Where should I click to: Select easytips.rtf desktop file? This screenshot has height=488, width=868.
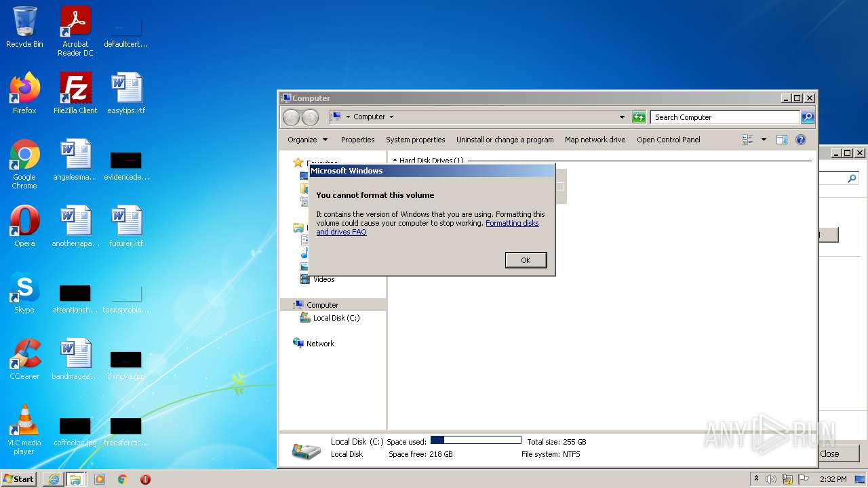coord(126,94)
